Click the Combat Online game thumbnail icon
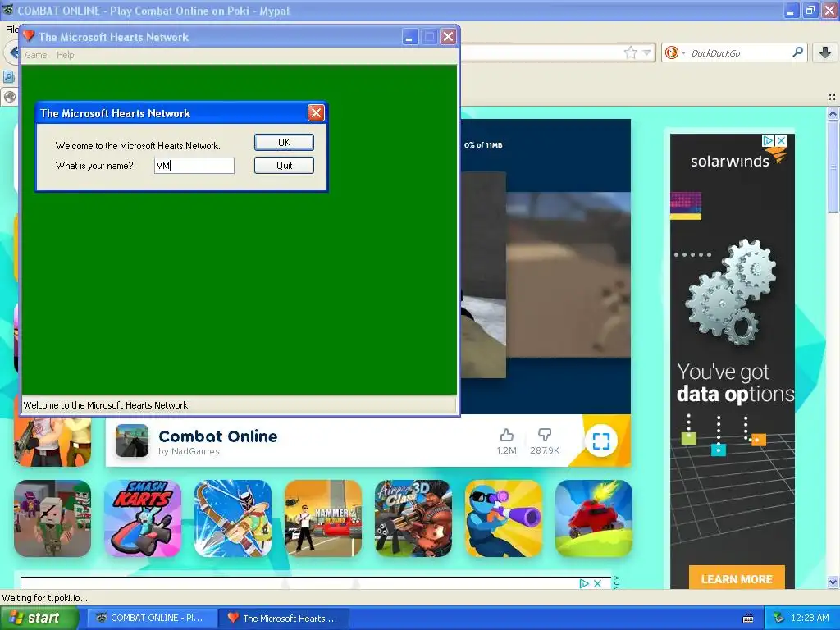The image size is (840, 630). [132, 441]
